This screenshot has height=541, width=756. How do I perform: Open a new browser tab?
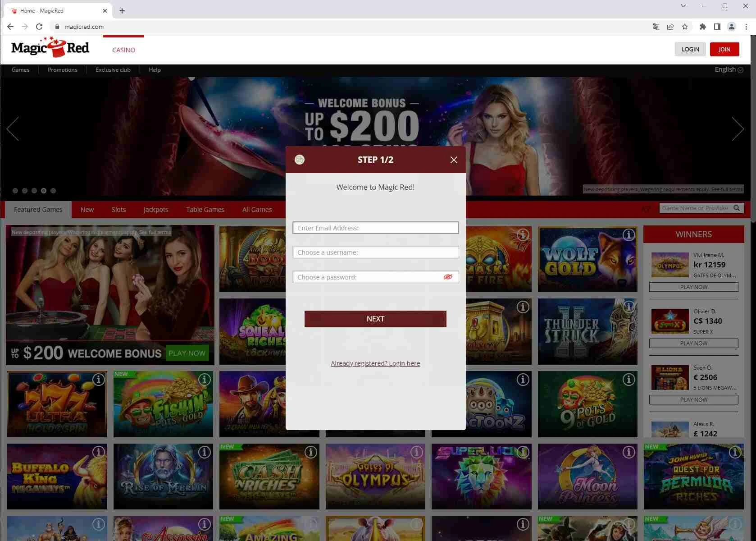click(x=122, y=10)
